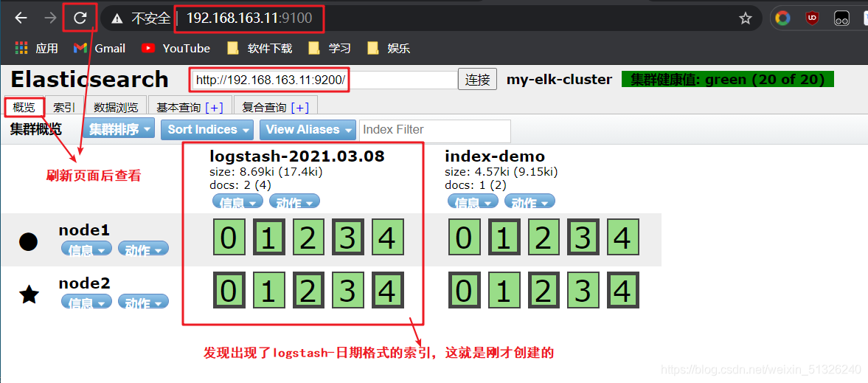
Task: Click the browser back arrow
Action: tap(21, 18)
